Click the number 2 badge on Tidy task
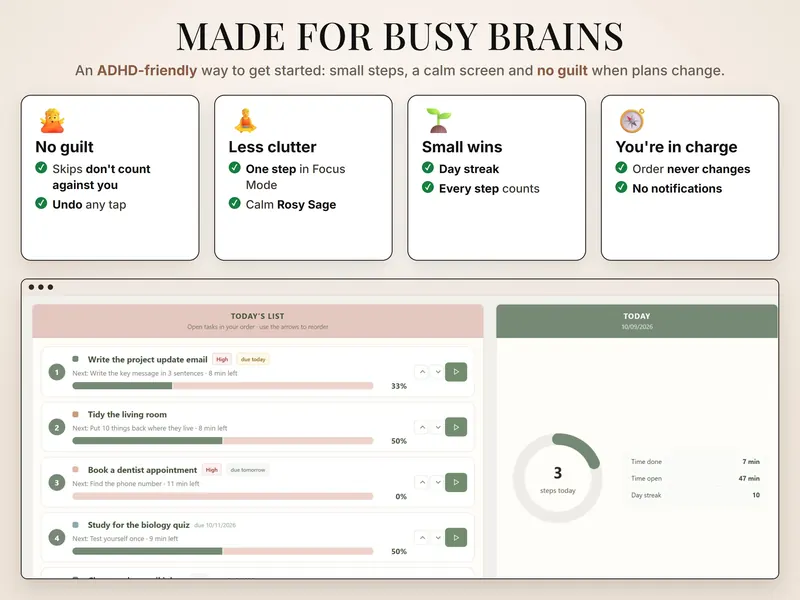This screenshot has height=600, width=800. click(57, 428)
